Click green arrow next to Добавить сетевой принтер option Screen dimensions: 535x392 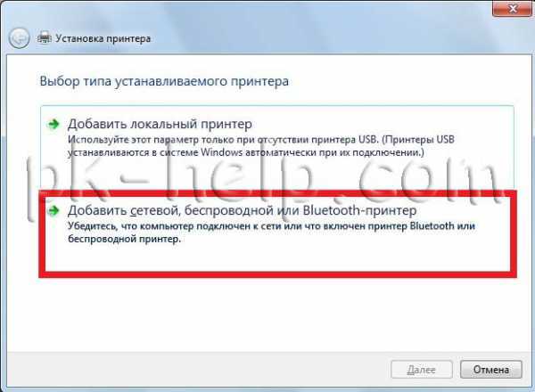pyautogui.click(x=53, y=210)
